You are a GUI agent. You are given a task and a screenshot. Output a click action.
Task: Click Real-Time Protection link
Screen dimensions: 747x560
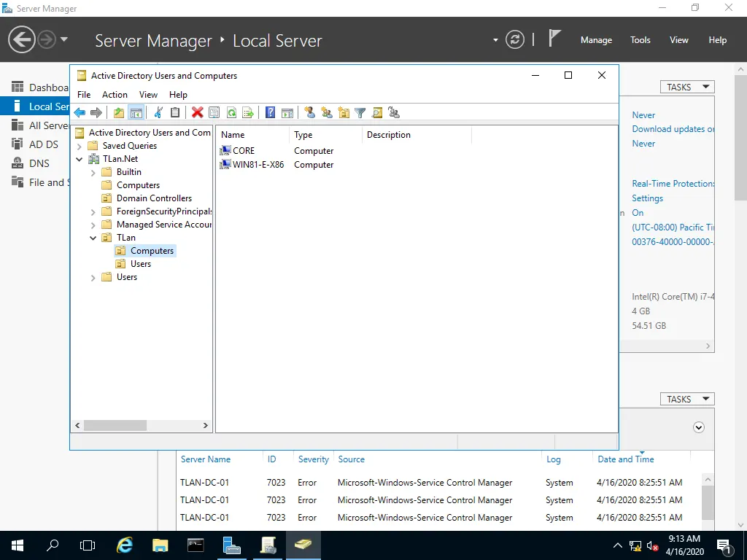pyautogui.click(x=673, y=184)
